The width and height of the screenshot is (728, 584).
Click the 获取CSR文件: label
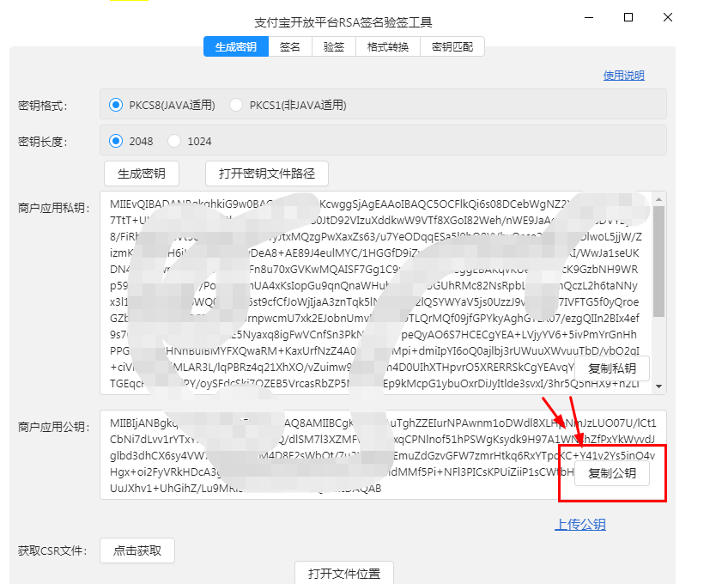click(x=52, y=551)
